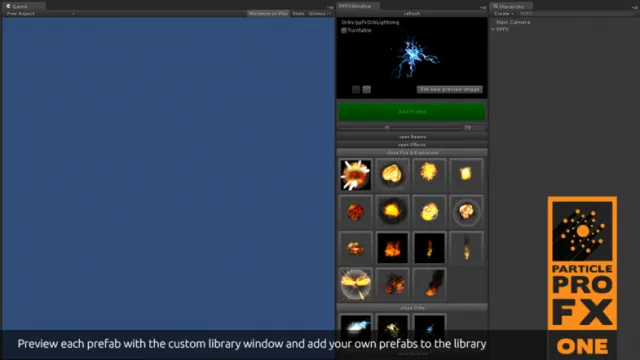Select the PPFX object in Hierarchy
Image resolution: width=640 pixels, height=360 pixels.
click(x=502, y=29)
